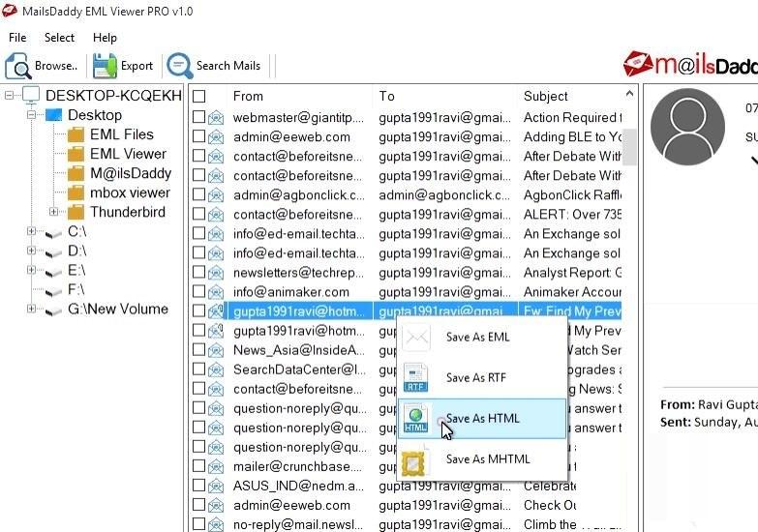Select the G:\New Volume drive

(117, 310)
